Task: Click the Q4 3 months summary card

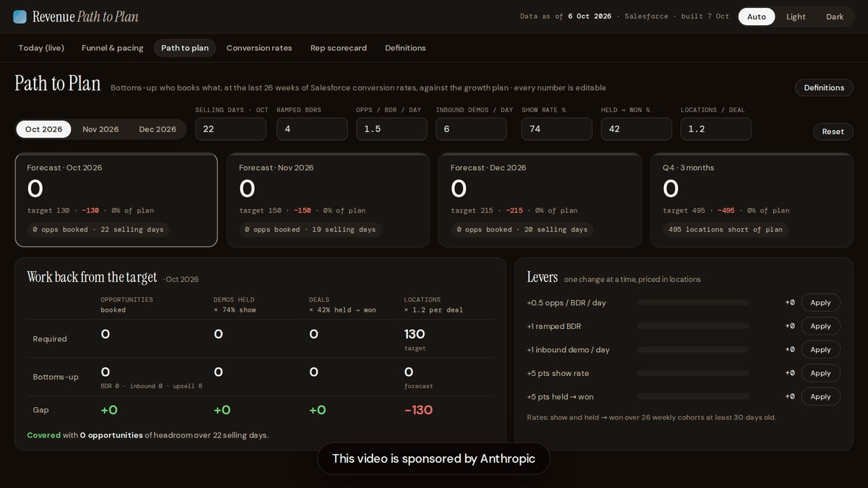Action: click(752, 200)
